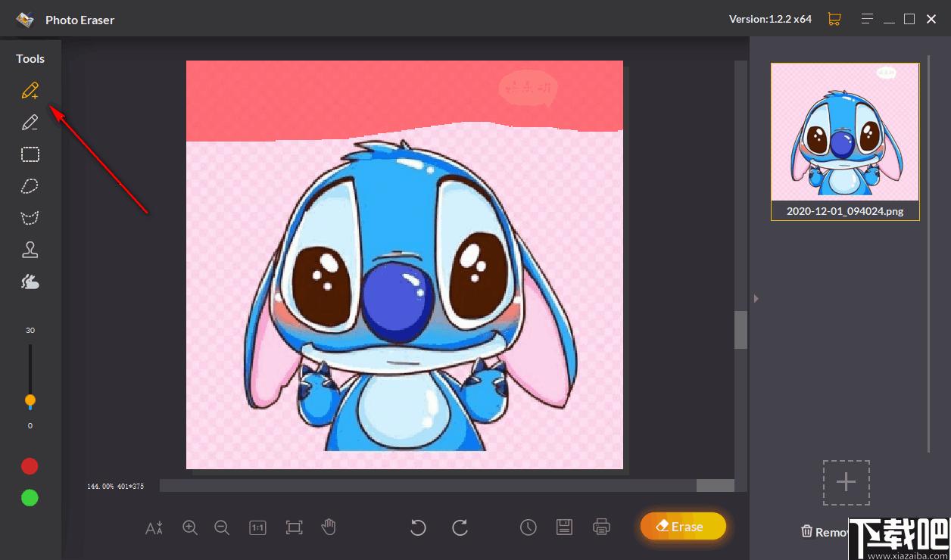Click the Version:1.2.2 x64 label
Viewport: 951px width, 560px height.
[x=770, y=19]
